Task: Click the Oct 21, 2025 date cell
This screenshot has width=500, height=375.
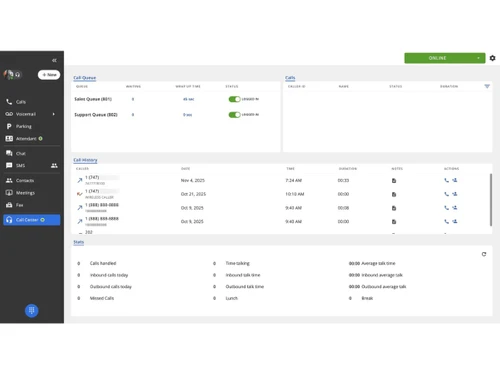Action: click(193, 194)
